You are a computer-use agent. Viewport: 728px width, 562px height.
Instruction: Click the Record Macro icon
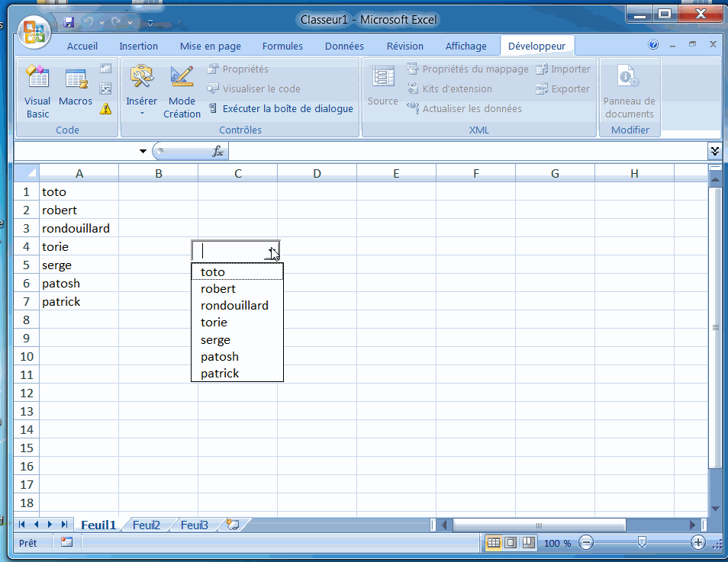pos(106,68)
